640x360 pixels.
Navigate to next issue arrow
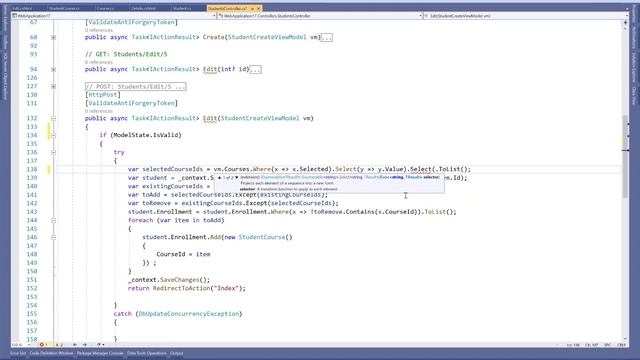(x=85, y=345)
